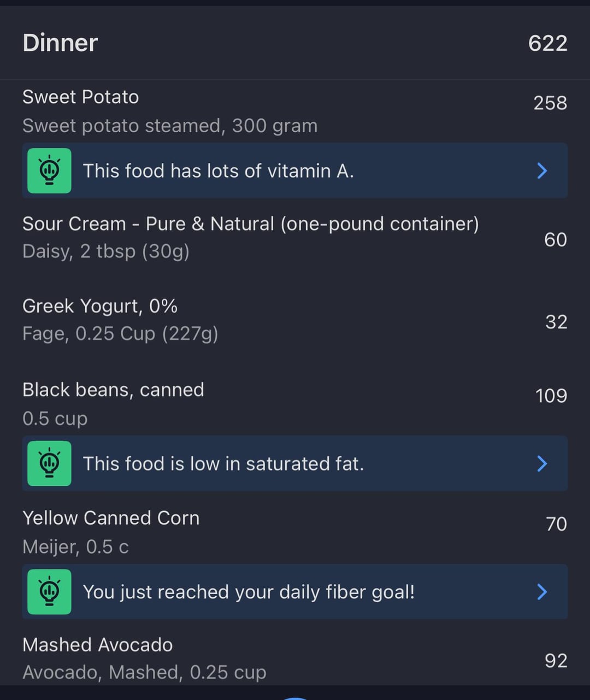
Task: Open 'This food has lots of vitamin A' banner
Action: pos(295,170)
